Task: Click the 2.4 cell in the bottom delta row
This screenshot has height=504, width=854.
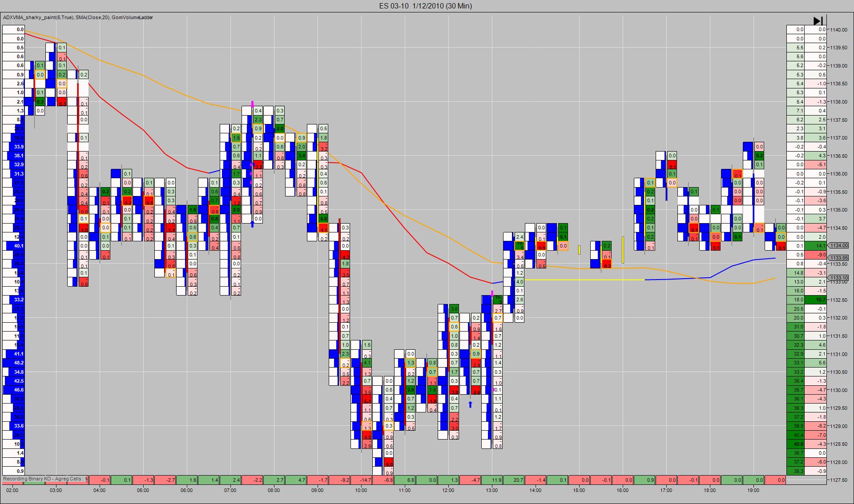Action: (x=230, y=480)
